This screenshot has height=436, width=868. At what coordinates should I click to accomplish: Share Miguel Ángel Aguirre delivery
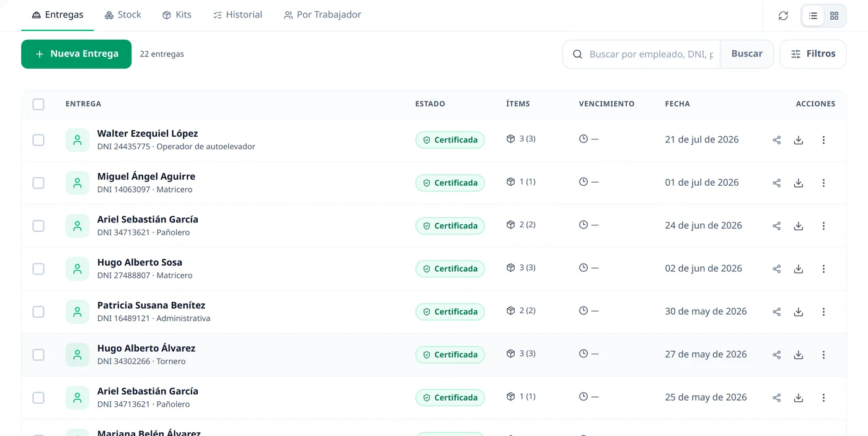click(776, 183)
